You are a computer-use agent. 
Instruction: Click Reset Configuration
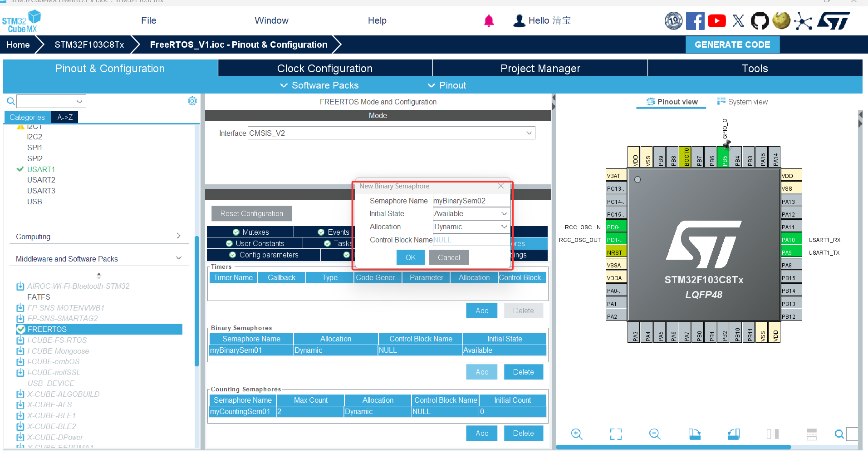(252, 213)
